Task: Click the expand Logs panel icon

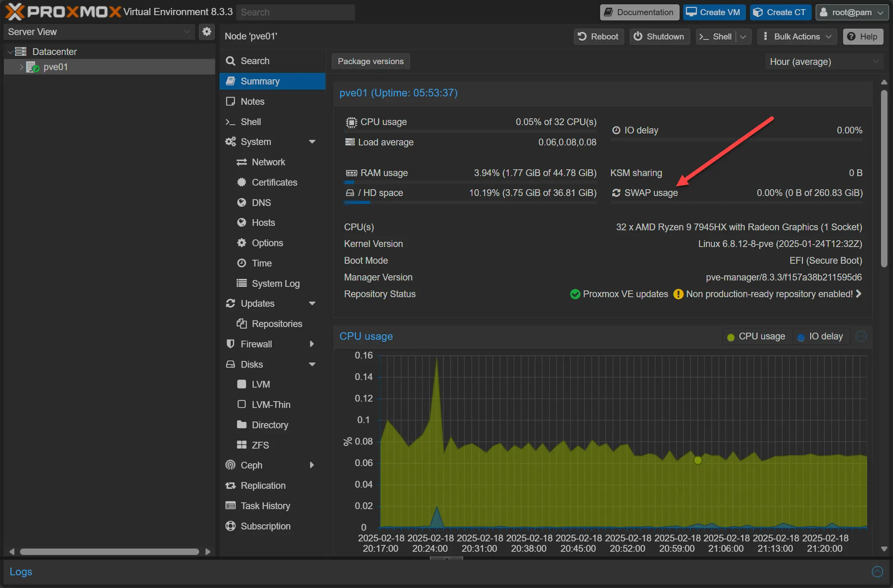Action: coord(877,571)
